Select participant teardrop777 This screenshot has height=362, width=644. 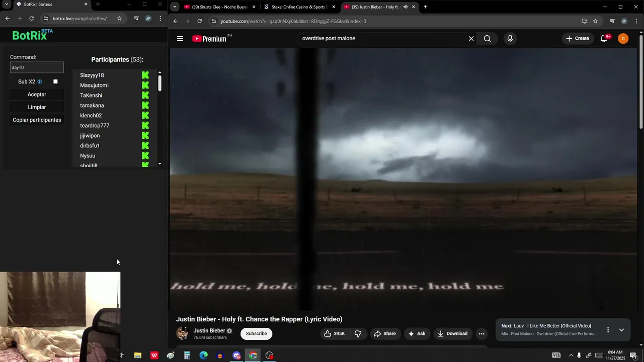click(x=95, y=126)
